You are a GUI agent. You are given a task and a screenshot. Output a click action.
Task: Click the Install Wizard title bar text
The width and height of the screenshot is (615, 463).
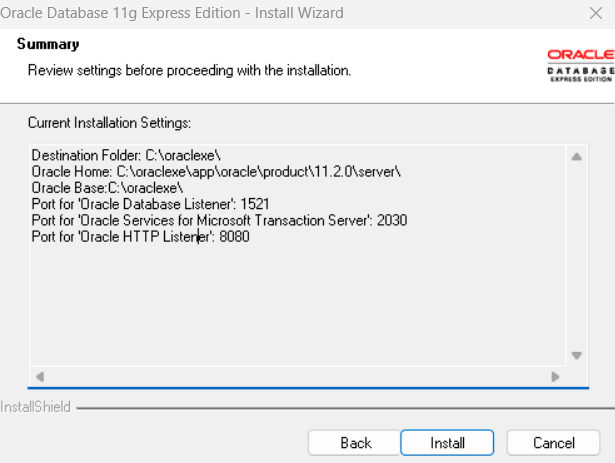coord(172,13)
